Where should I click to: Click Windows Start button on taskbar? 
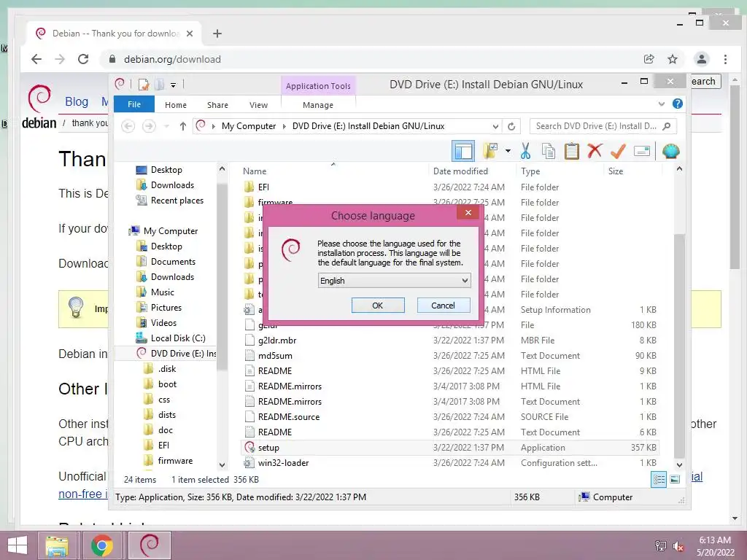18,545
